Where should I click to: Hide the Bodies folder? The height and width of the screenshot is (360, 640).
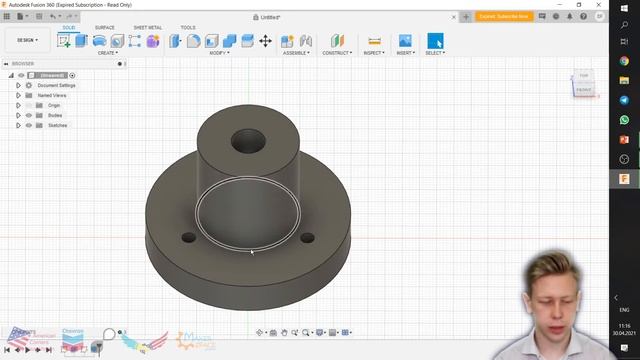29,116
